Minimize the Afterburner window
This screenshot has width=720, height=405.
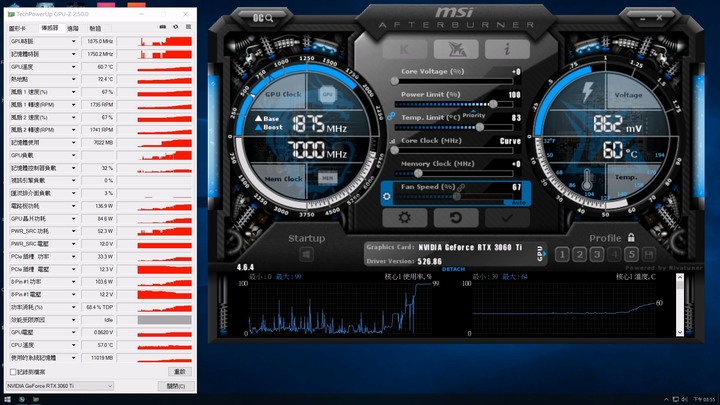(x=642, y=18)
